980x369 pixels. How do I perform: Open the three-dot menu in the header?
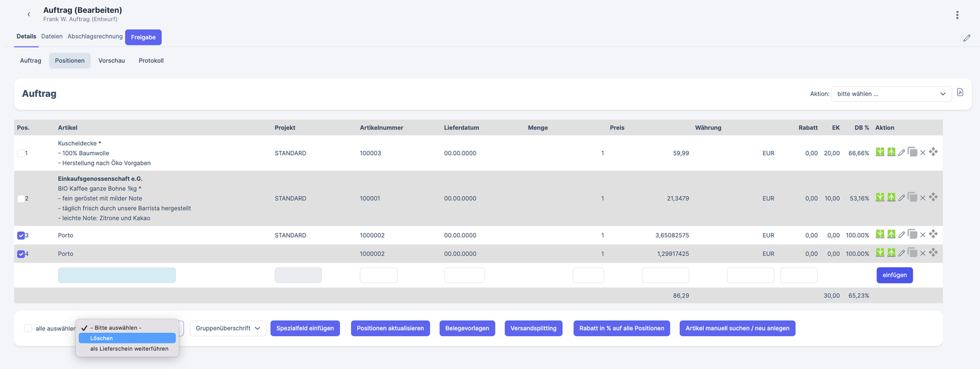[957, 15]
